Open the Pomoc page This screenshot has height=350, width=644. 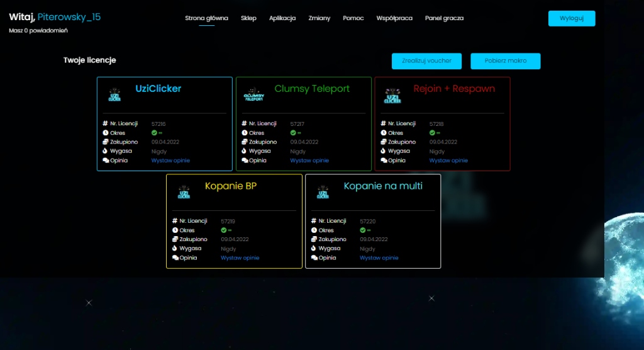[353, 18]
